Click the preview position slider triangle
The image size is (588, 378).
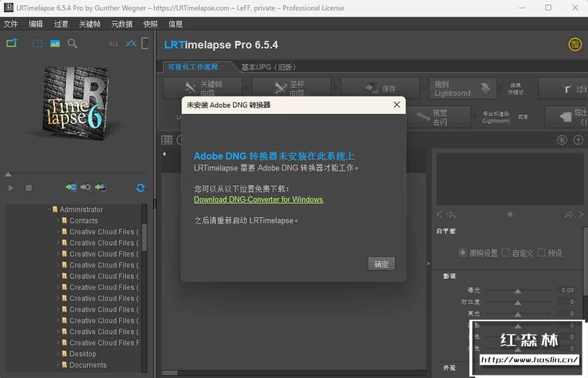(8, 174)
